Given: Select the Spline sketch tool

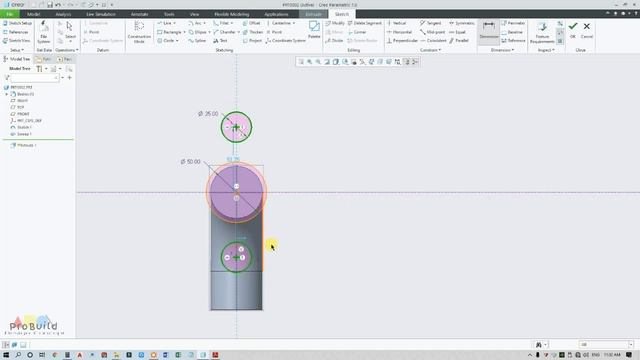Looking at the screenshot, I should [197, 40].
